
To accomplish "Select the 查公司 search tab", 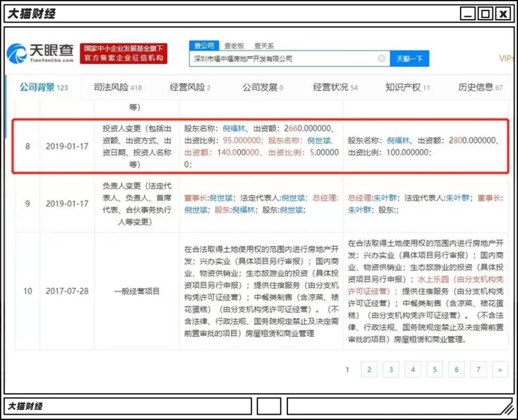I will (204, 46).
